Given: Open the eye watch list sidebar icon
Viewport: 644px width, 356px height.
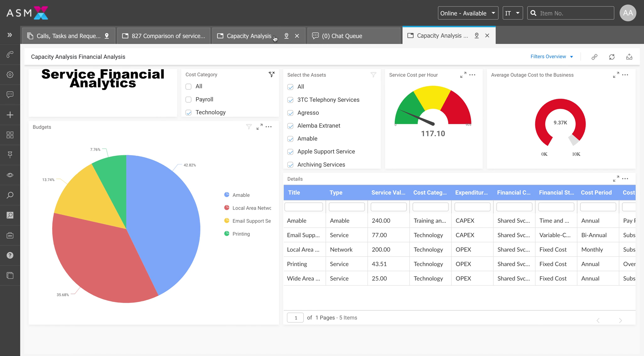Looking at the screenshot, I should point(10,175).
